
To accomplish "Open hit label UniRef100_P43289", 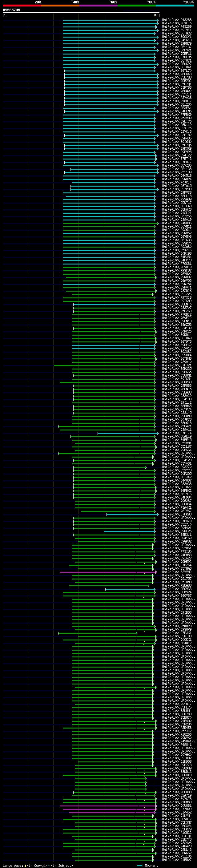I will click(177, 26).
